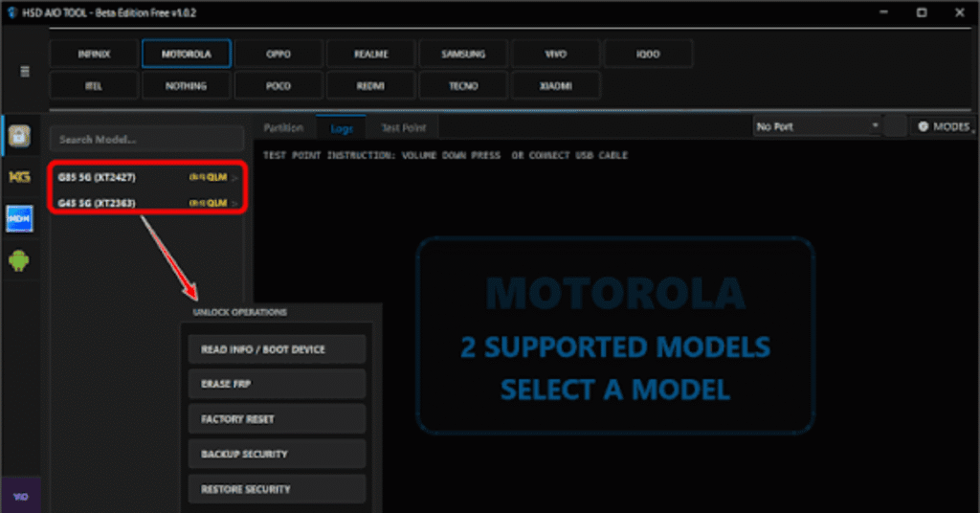Select the VIVO brand button
This screenshot has height=513, width=980.
pyautogui.click(x=556, y=55)
